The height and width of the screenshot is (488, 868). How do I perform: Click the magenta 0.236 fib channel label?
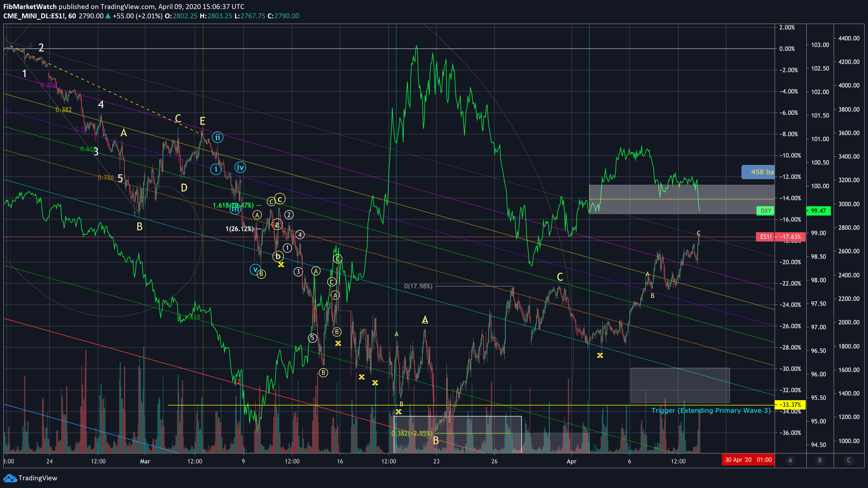click(x=48, y=85)
